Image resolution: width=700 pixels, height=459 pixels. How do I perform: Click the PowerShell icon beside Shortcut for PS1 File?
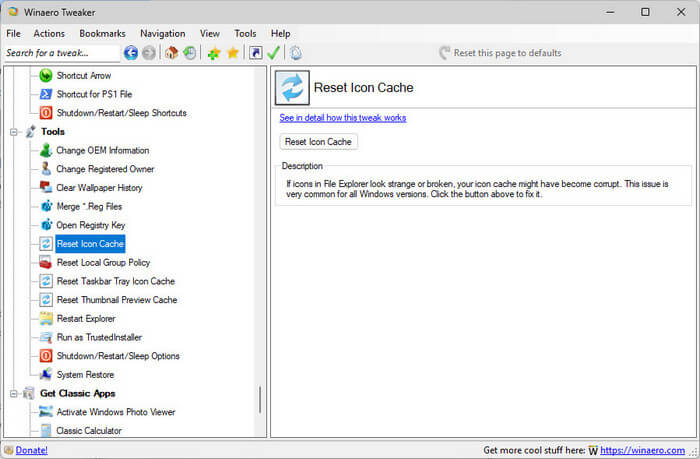(46, 94)
